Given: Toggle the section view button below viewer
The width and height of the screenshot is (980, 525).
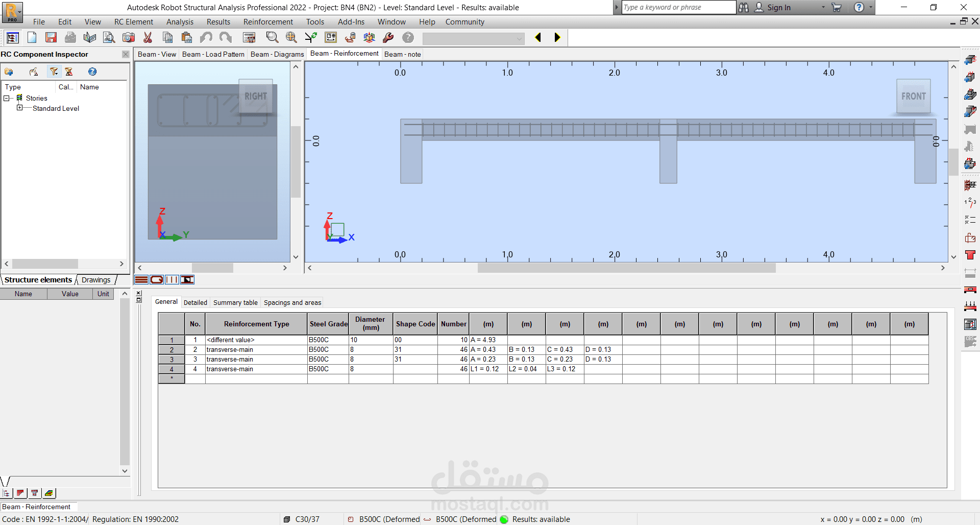Looking at the screenshot, I should tap(187, 279).
